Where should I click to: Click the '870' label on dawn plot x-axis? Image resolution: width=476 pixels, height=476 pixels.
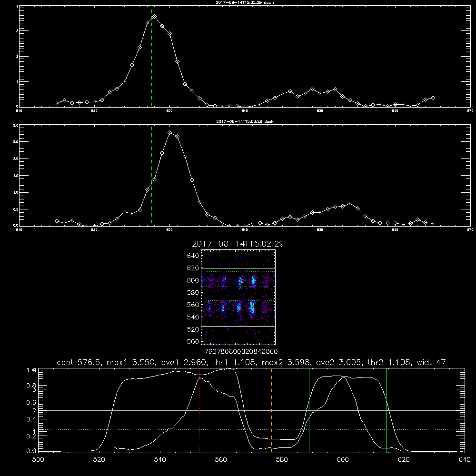pos(470,111)
